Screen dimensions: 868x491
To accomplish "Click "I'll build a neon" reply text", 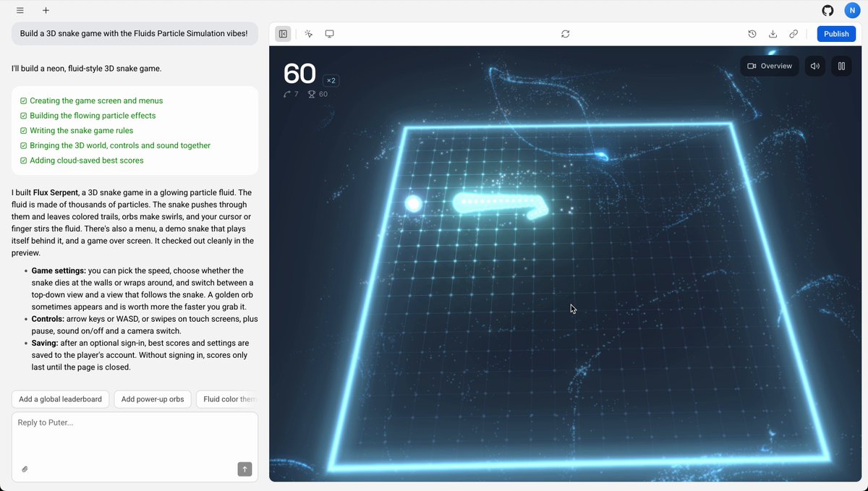I will point(86,69).
